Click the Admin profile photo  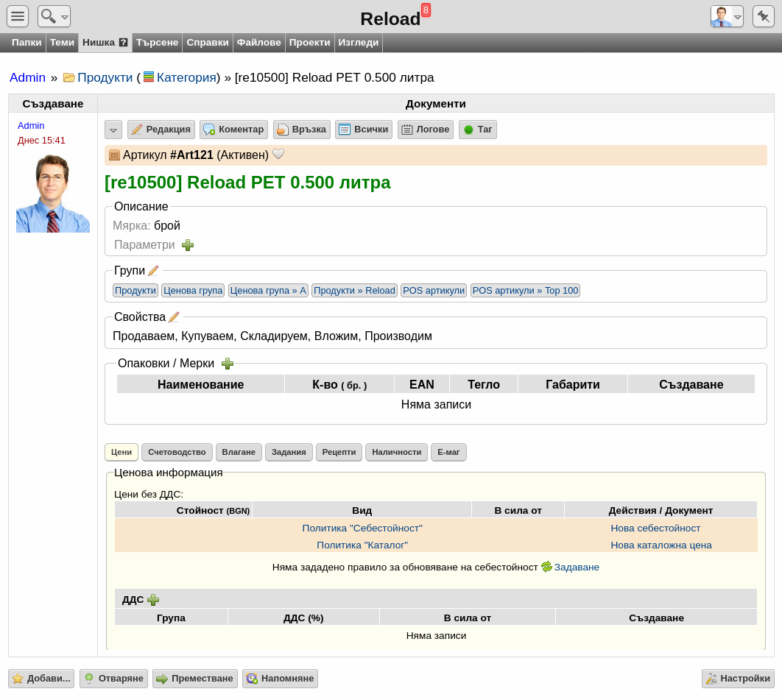coord(53,194)
